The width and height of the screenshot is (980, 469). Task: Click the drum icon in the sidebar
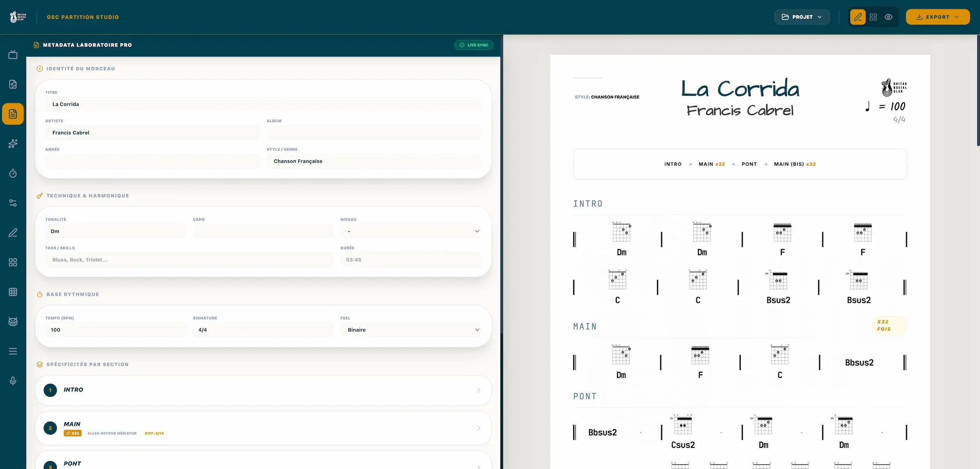coord(13,322)
